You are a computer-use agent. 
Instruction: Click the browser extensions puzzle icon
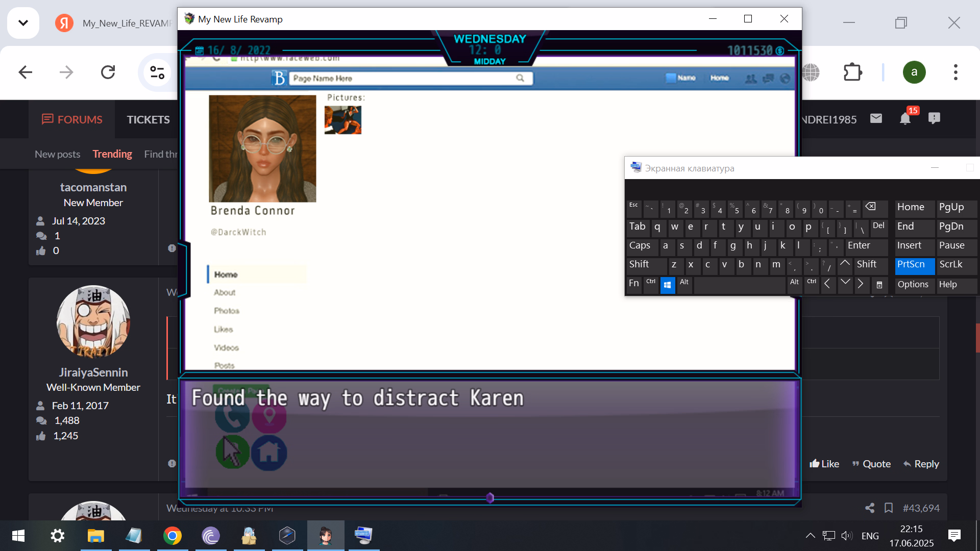pos(852,72)
